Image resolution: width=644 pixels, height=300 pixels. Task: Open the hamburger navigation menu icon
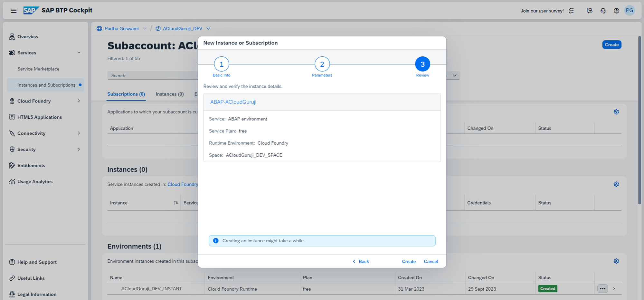(x=14, y=11)
